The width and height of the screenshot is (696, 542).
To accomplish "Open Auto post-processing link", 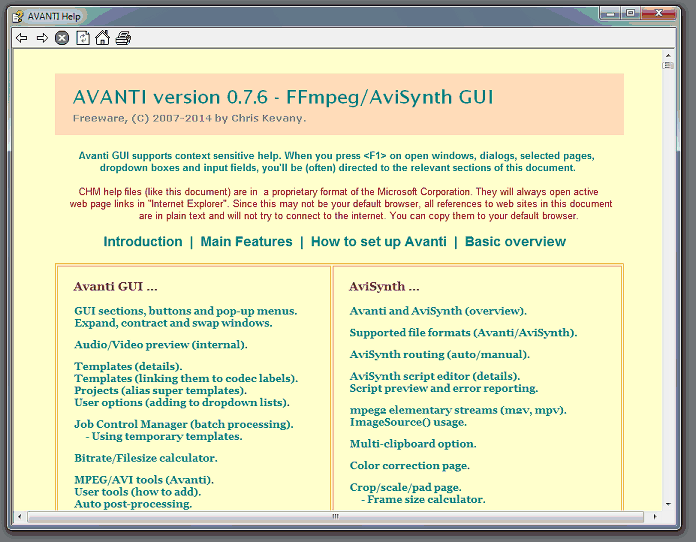I will pos(133,504).
